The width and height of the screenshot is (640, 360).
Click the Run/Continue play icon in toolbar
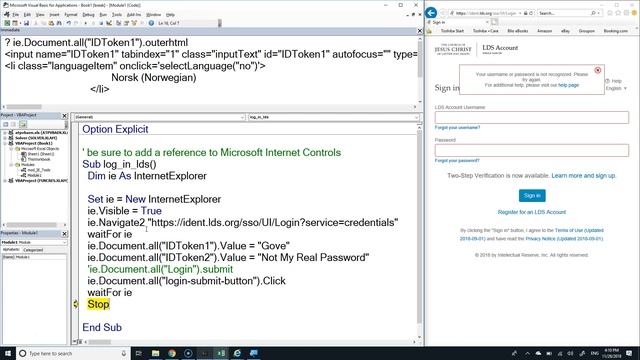click(86, 23)
